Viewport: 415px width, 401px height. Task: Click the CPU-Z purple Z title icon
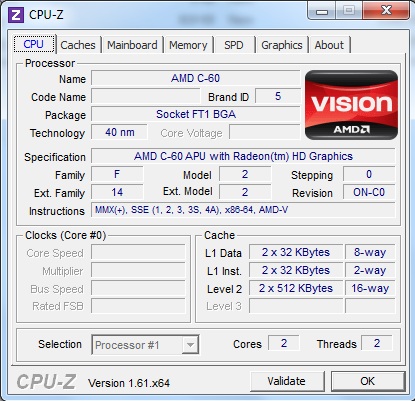[x=16, y=15]
